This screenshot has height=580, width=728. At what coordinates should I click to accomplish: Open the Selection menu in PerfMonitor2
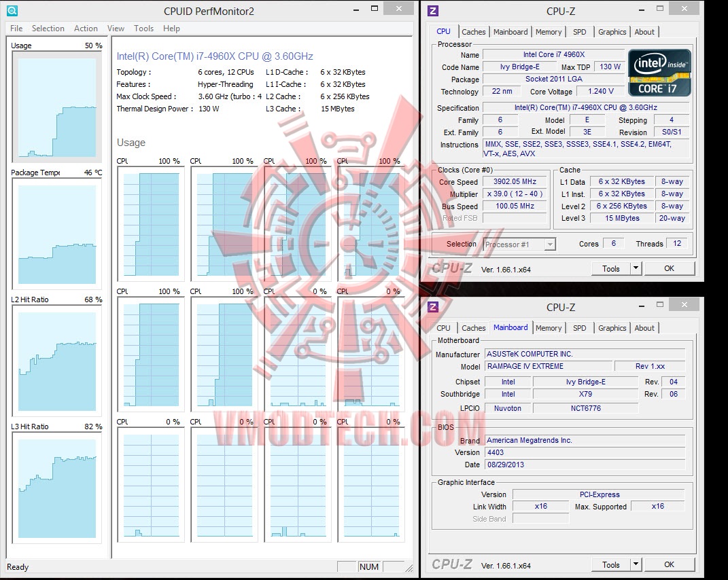[x=48, y=29]
